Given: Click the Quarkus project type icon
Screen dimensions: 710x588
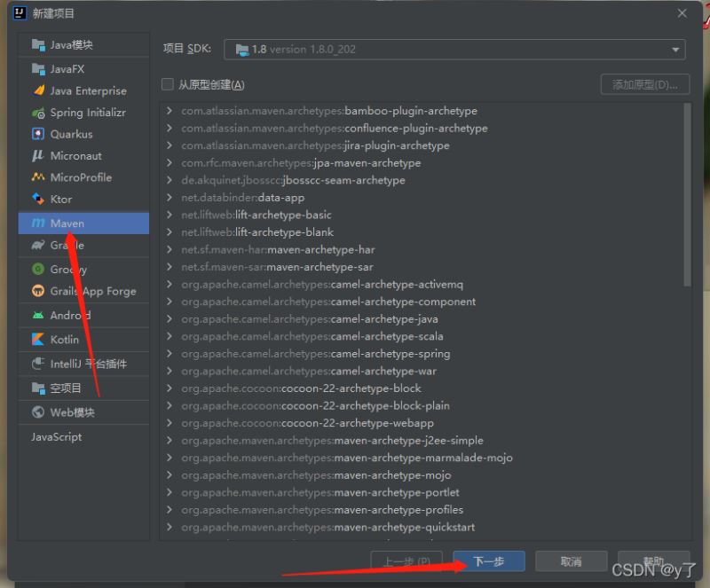Looking at the screenshot, I should (37, 134).
